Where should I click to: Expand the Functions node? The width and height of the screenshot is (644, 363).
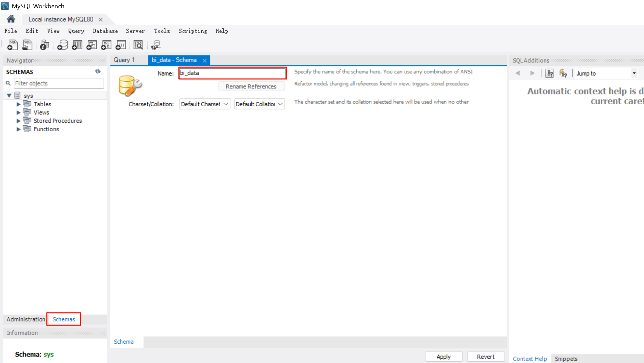coord(18,129)
